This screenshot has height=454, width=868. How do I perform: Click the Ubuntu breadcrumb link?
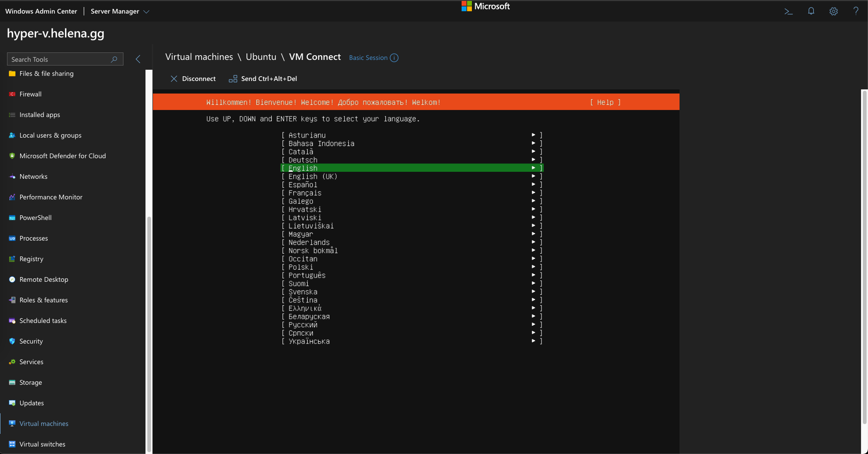pyautogui.click(x=261, y=57)
